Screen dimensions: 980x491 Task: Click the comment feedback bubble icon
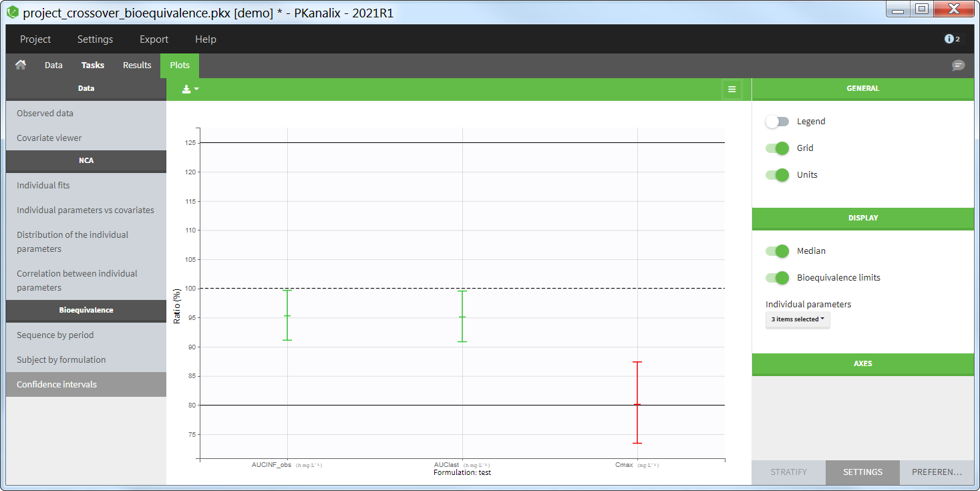coord(958,65)
